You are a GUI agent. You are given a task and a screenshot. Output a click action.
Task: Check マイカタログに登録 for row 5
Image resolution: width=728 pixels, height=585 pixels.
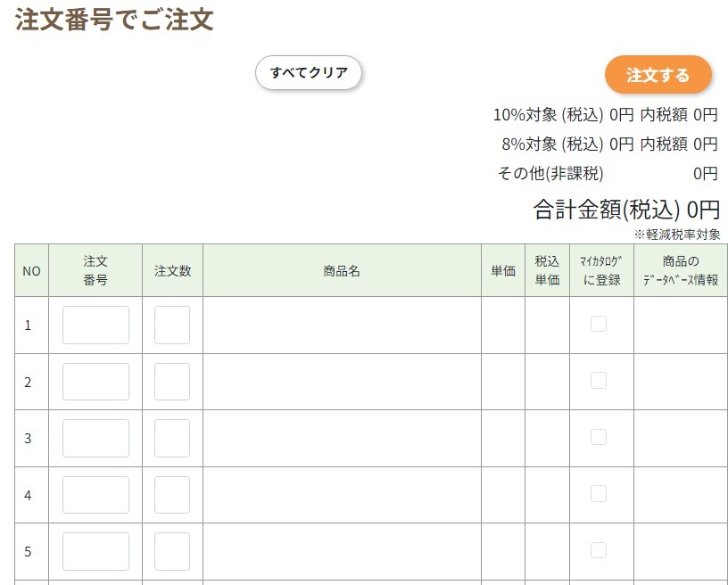(x=599, y=550)
